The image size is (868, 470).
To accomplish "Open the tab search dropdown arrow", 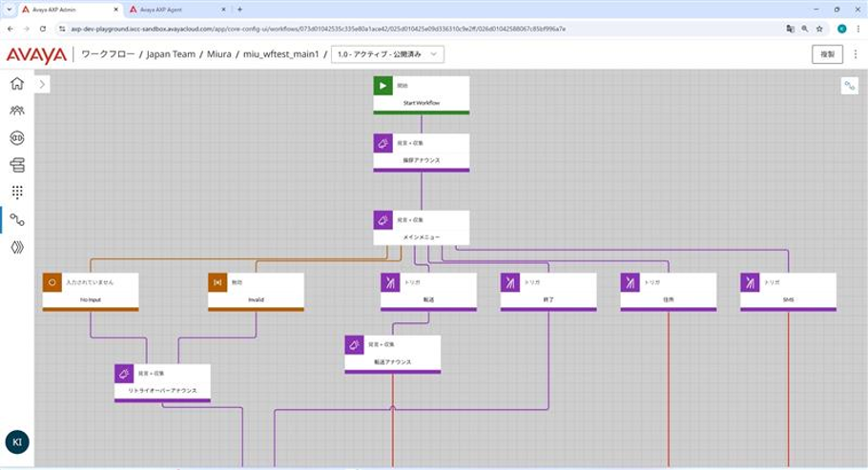I will coord(9,10).
